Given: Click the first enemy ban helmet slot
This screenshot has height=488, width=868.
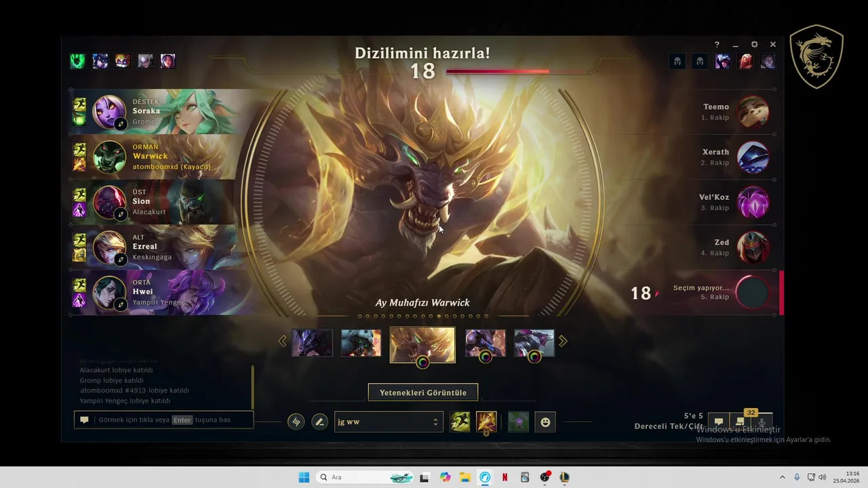Looking at the screenshot, I should [677, 62].
